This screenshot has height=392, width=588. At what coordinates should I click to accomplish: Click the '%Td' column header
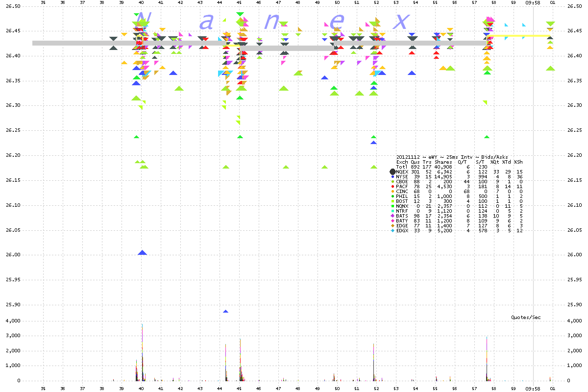coord(506,162)
